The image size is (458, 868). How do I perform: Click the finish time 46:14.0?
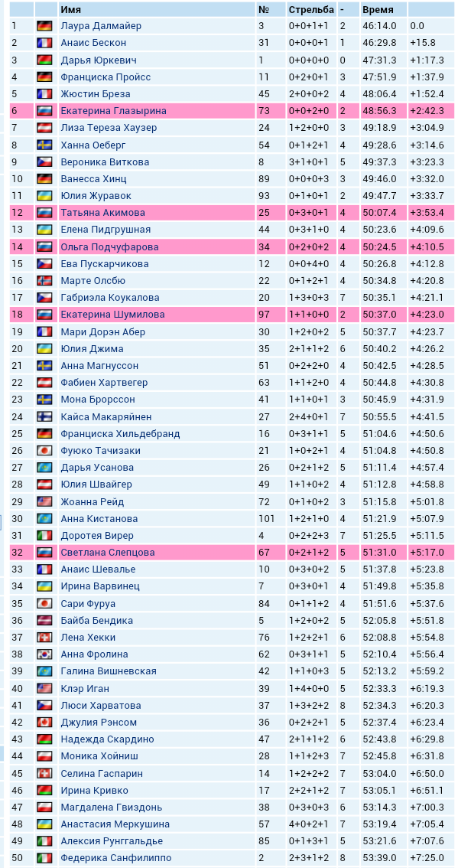coord(379,25)
